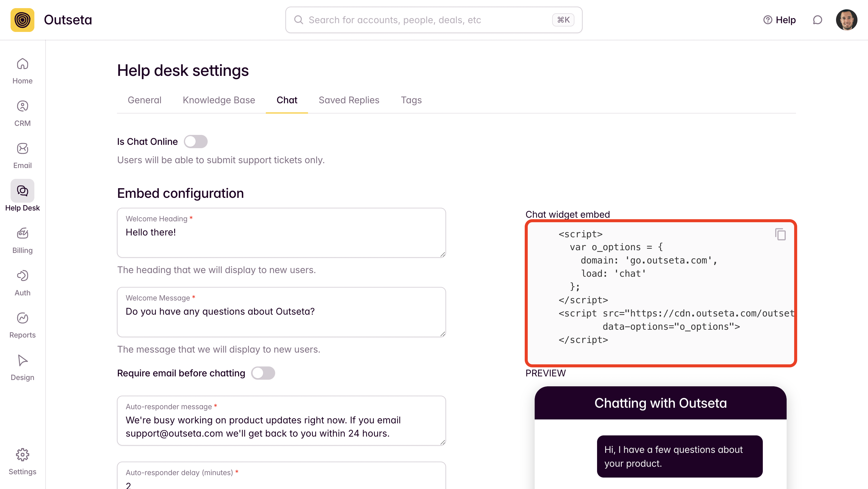The image size is (868, 489).
Task: Click the Outseta logo icon
Action: [22, 20]
